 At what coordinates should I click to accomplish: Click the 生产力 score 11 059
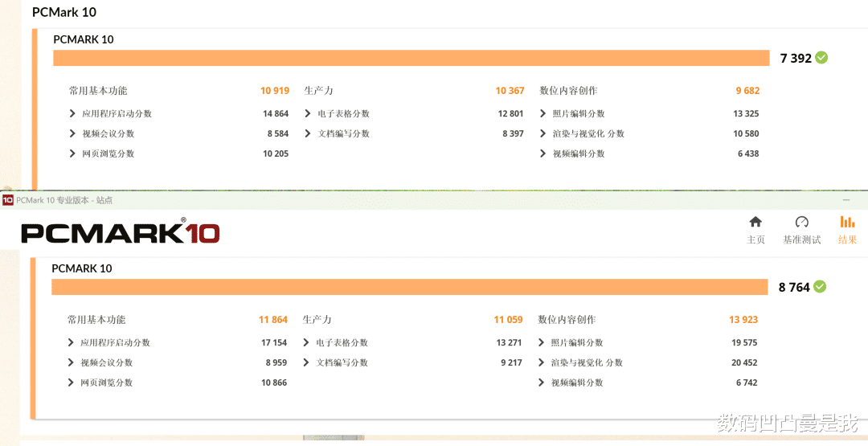coord(508,319)
